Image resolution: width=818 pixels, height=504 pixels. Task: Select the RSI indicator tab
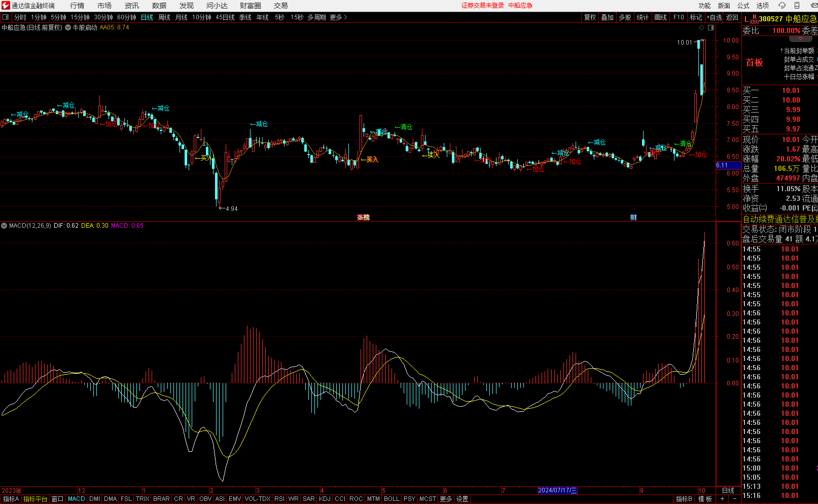tap(279, 499)
